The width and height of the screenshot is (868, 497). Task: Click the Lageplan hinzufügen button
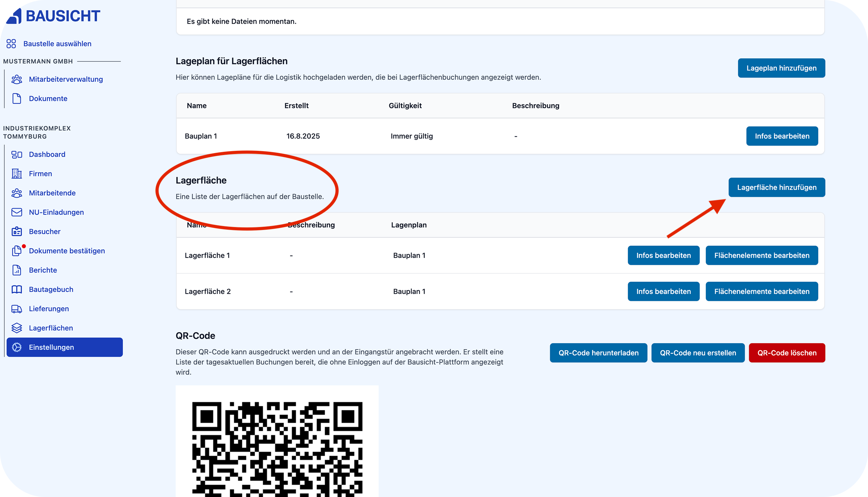[x=781, y=68]
